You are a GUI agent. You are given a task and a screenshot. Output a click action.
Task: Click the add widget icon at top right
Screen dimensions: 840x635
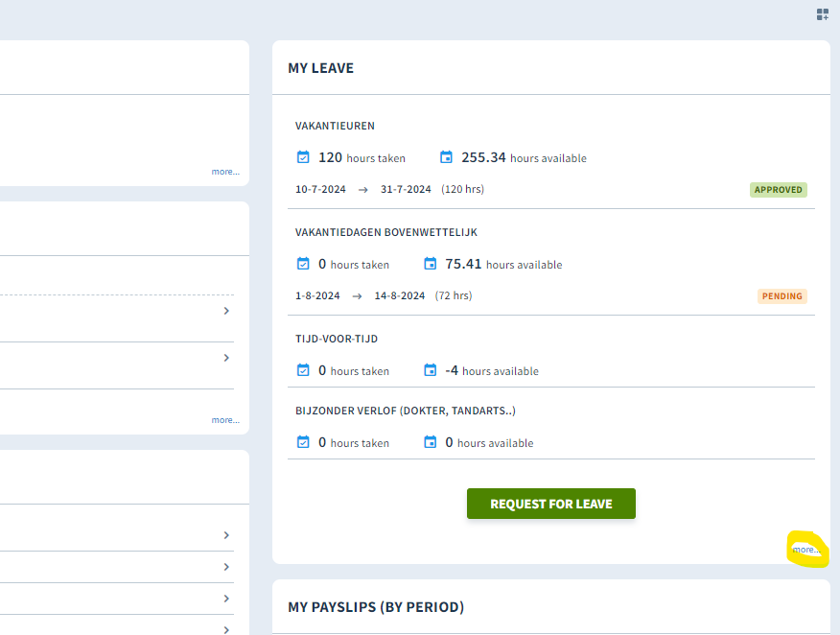click(823, 14)
